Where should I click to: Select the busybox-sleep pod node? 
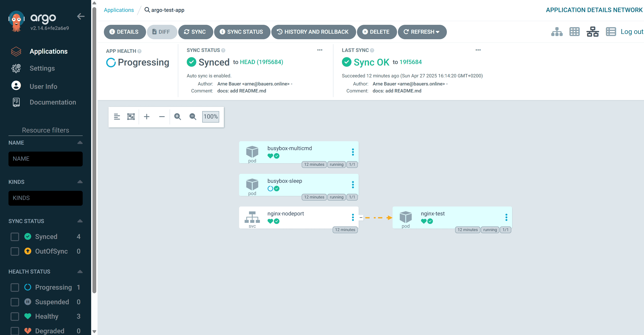(299, 185)
